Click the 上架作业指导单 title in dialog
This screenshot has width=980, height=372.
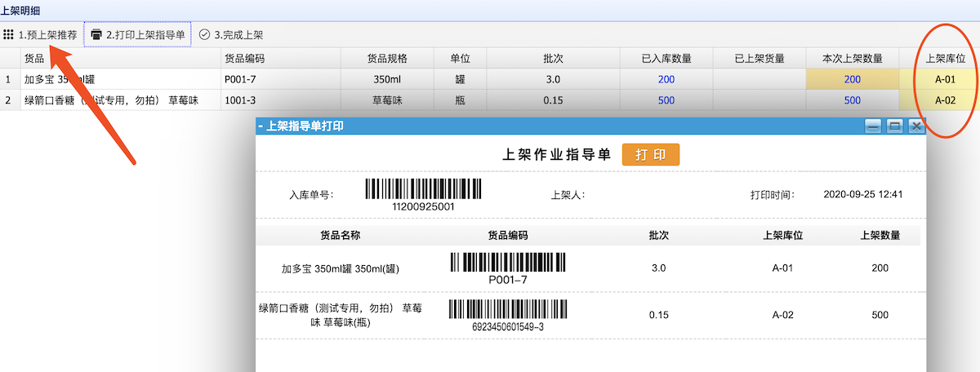coord(556,155)
